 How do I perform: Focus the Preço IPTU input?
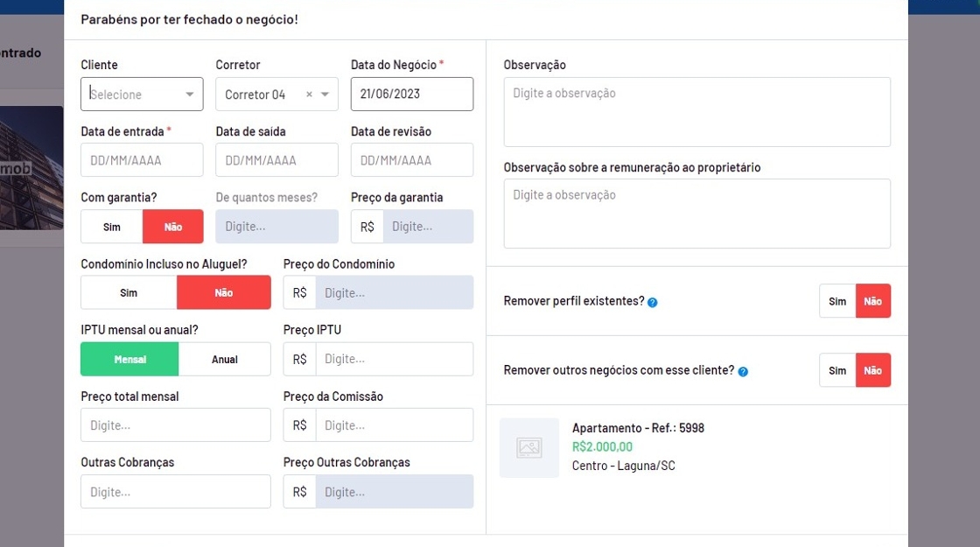tap(394, 360)
